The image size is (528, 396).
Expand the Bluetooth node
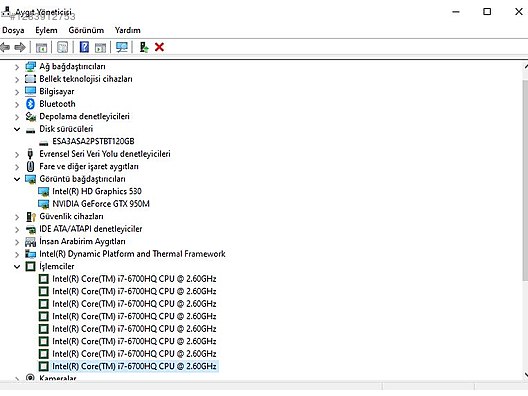click(x=17, y=104)
